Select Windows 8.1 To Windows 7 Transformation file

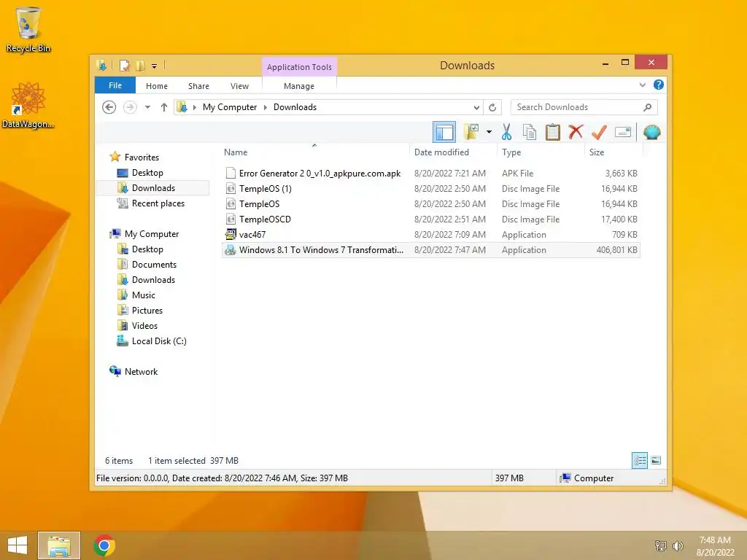pyautogui.click(x=430, y=250)
